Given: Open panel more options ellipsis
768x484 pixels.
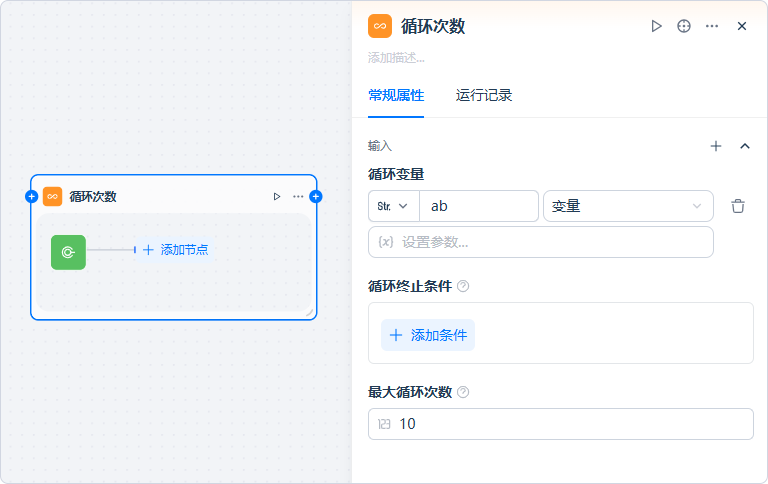Looking at the screenshot, I should tap(712, 26).
